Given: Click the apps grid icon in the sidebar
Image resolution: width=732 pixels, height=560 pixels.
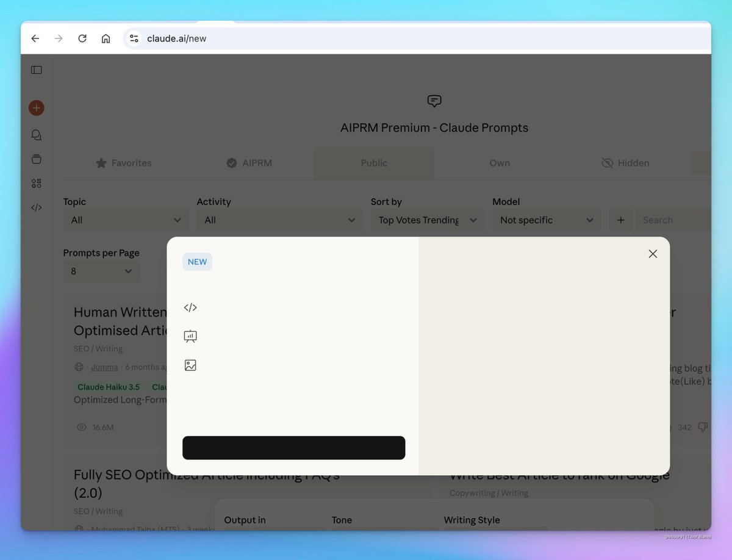Looking at the screenshot, I should point(36,183).
